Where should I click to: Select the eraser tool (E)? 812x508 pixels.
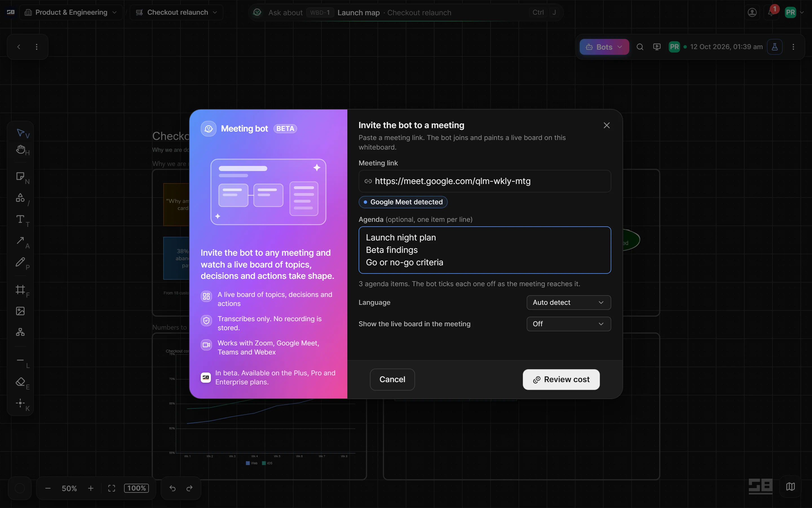[x=21, y=382]
